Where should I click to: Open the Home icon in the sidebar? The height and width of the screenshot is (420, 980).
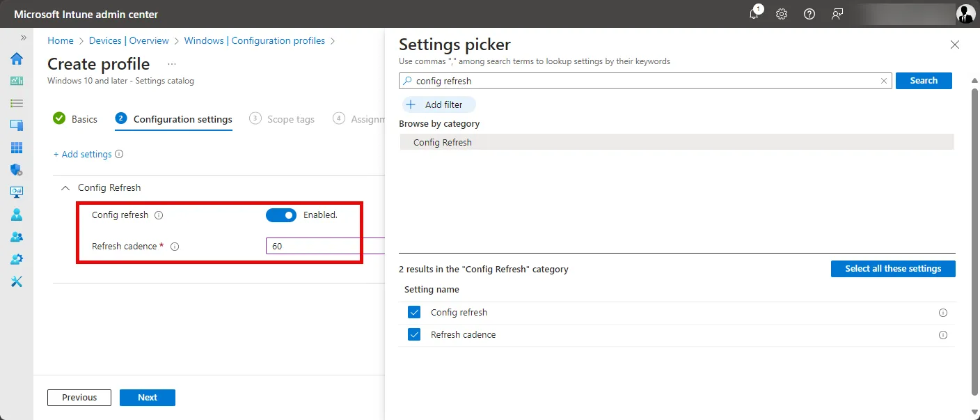coord(17,59)
